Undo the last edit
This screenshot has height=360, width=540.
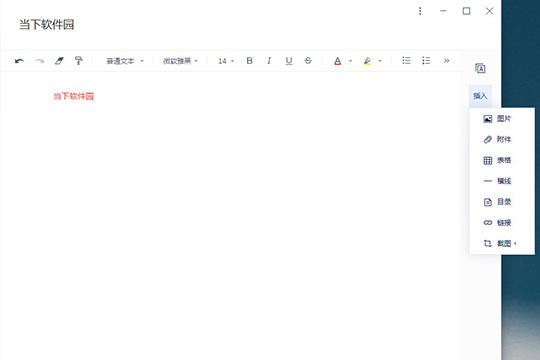pos(19,61)
